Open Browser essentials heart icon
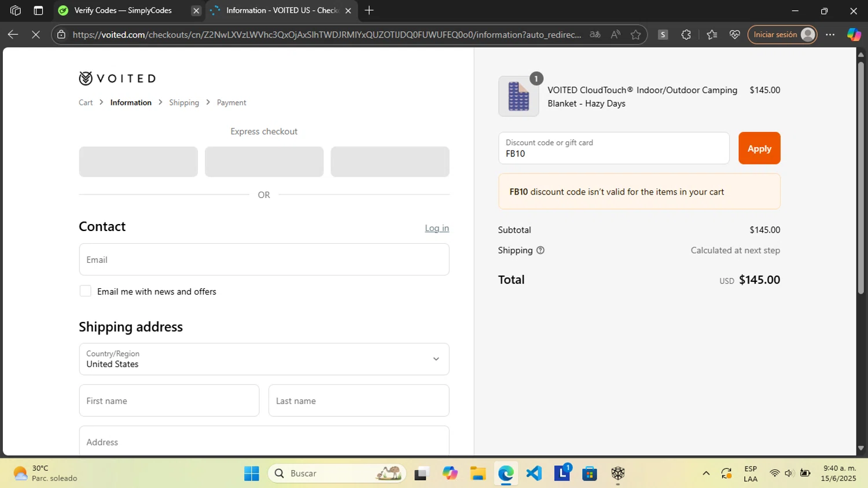This screenshot has height=488, width=868. tap(735, 35)
